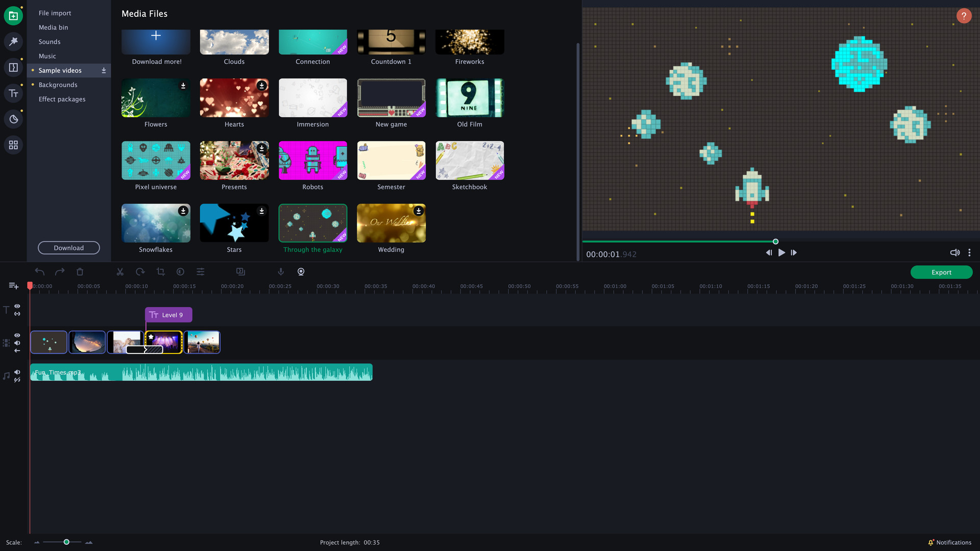Open the Titles panel in sidebar

coord(13,93)
